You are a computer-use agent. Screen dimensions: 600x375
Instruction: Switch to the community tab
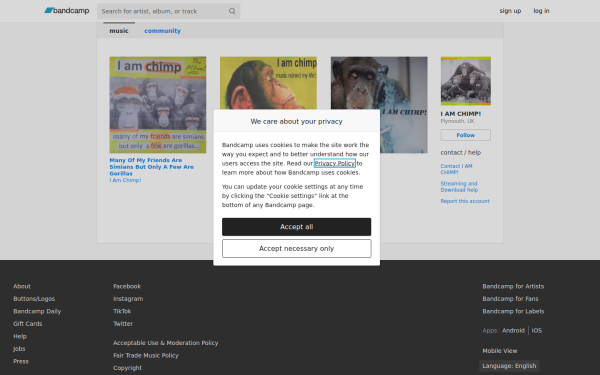pyautogui.click(x=162, y=31)
